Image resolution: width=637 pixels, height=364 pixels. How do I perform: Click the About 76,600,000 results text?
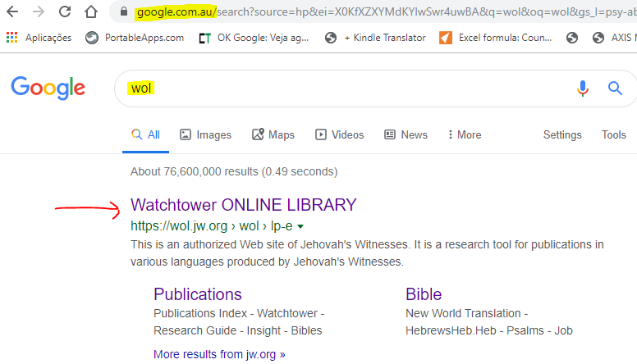click(234, 171)
